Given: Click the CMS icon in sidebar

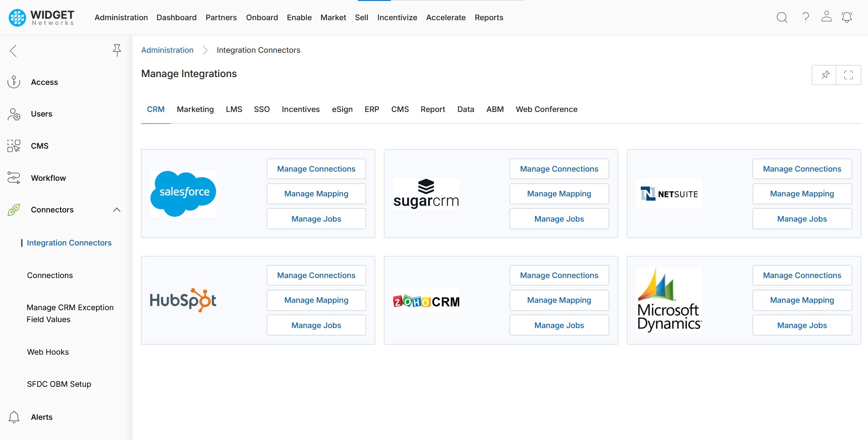Looking at the screenshot, I should [14, 146].
